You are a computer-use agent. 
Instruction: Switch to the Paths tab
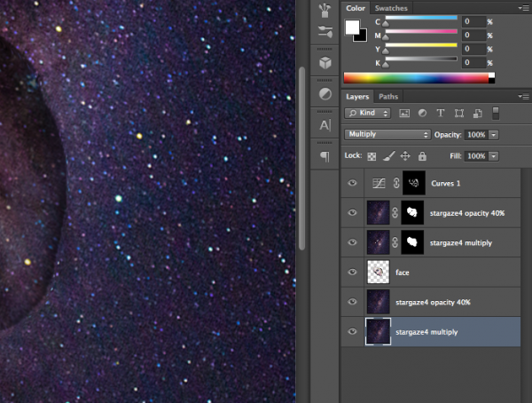click(x=388, y=96)
